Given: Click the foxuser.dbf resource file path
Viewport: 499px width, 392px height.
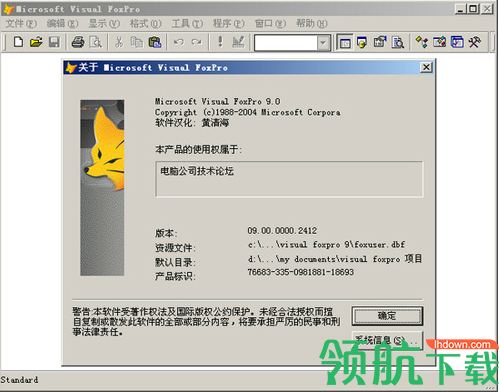Looking at the screenshot, I should tap(326, 245).
